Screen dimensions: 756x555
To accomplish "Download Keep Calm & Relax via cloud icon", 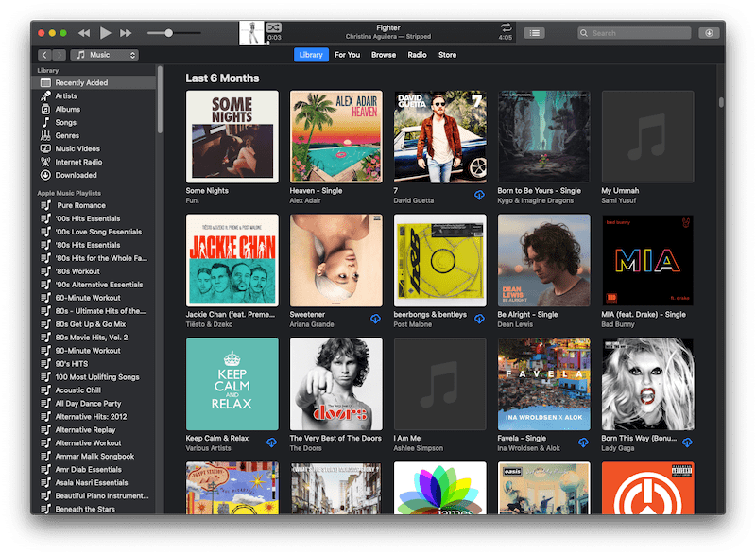I will click(x=272, y=442).
